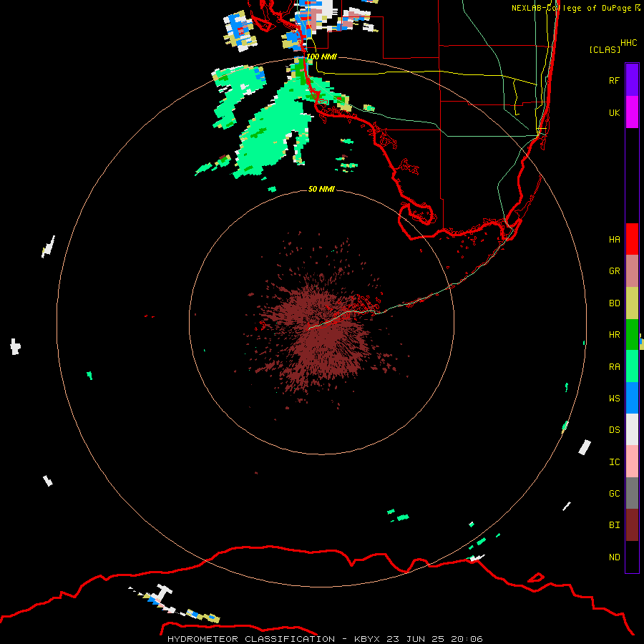Pick the HR dark green legend swatch
This screenshot has height=644, width=644.
tap(632, 334)
